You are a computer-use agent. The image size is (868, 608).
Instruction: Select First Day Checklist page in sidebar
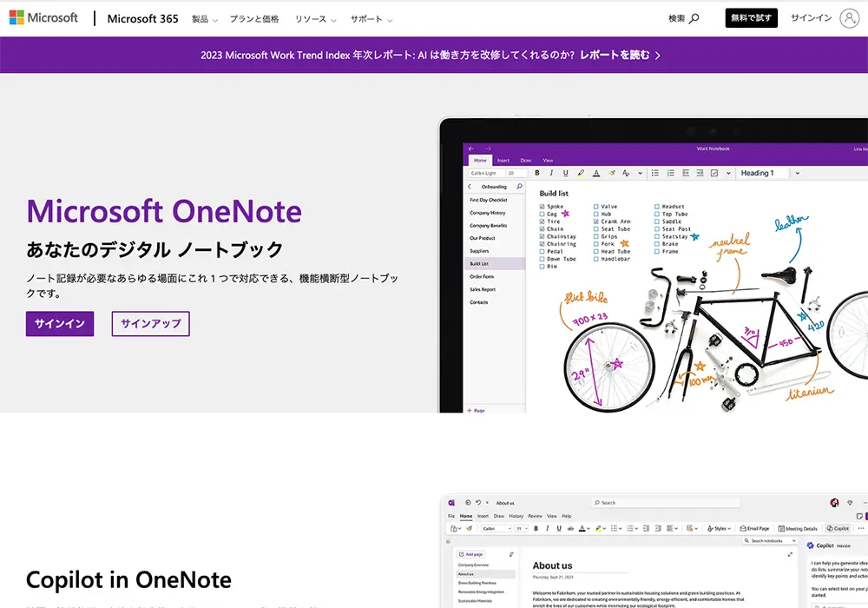(x=488, y=200)
